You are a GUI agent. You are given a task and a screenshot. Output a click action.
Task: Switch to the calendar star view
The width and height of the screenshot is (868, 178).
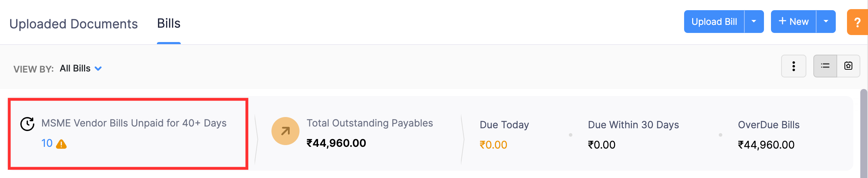tap(848, 66)
